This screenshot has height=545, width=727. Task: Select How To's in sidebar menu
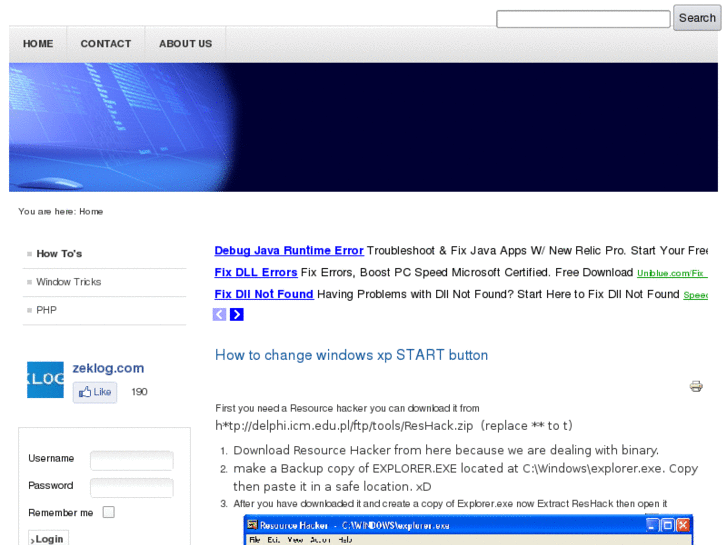coord(59,254)
